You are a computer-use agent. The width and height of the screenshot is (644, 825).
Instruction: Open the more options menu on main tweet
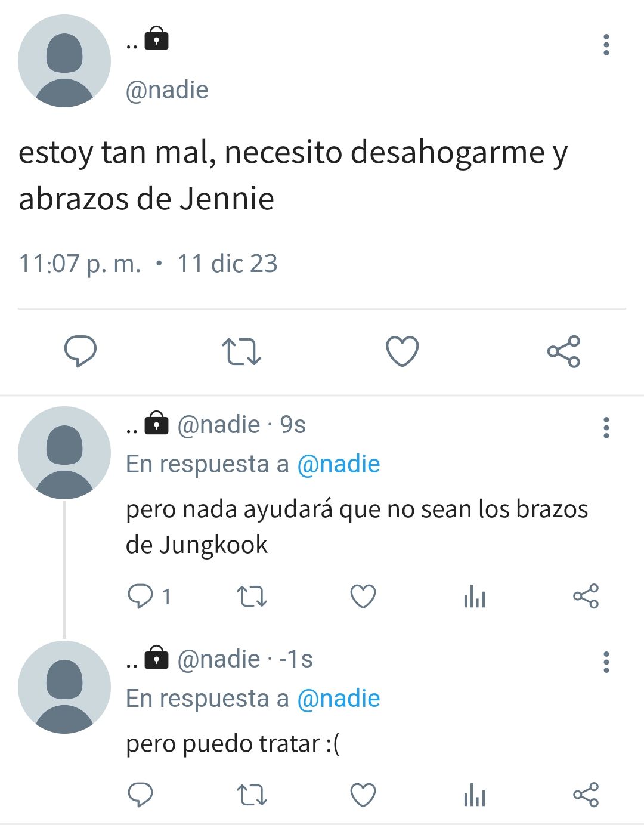click(606, 45)
